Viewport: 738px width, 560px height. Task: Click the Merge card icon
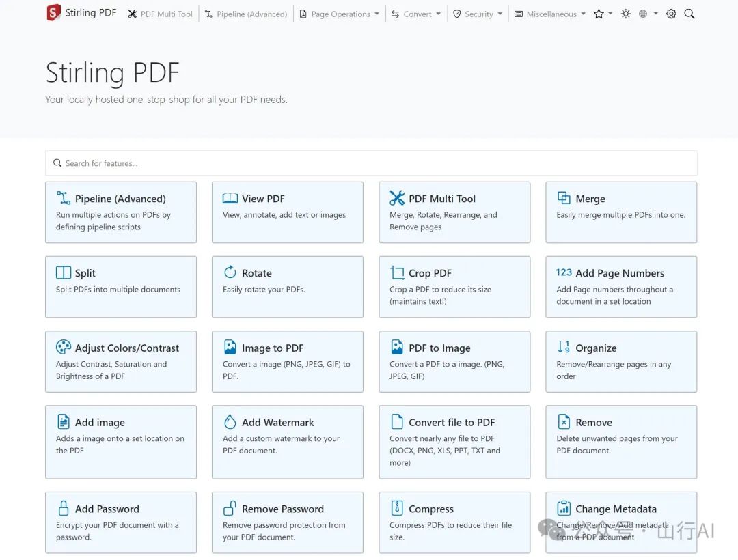(x=564, y=198)
